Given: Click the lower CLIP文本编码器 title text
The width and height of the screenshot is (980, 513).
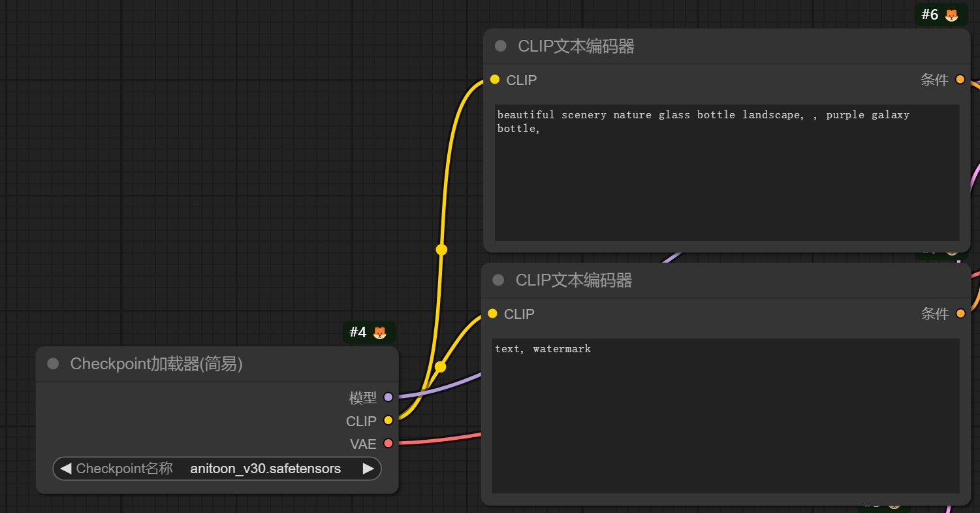Looking at the screenshot, I should (x=574, y=280).
